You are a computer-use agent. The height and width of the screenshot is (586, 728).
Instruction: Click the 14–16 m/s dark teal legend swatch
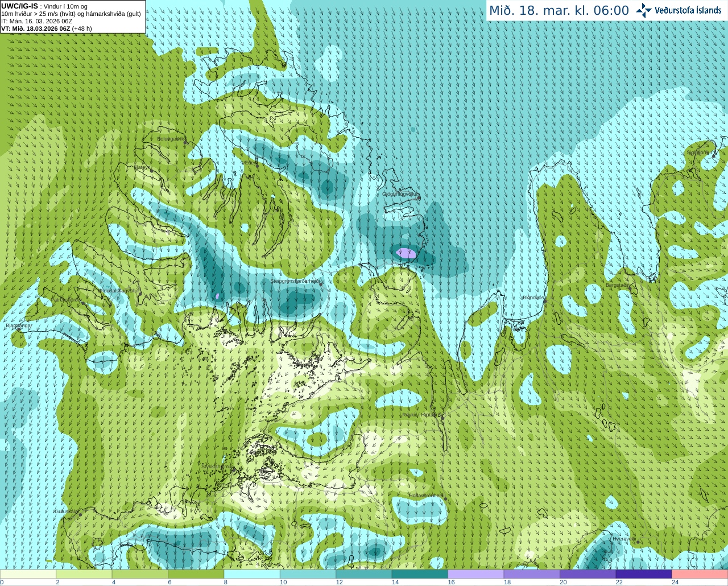click(x=420, y=574)
